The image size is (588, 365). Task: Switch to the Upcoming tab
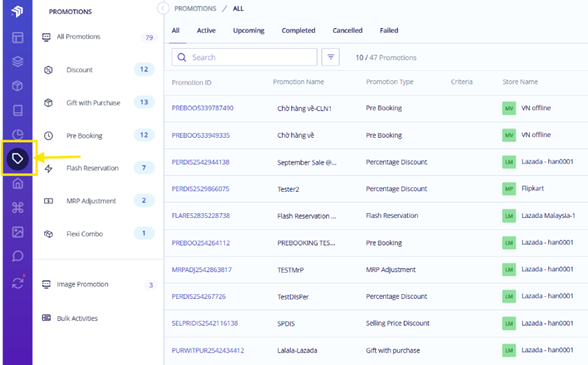click(249, 30)
